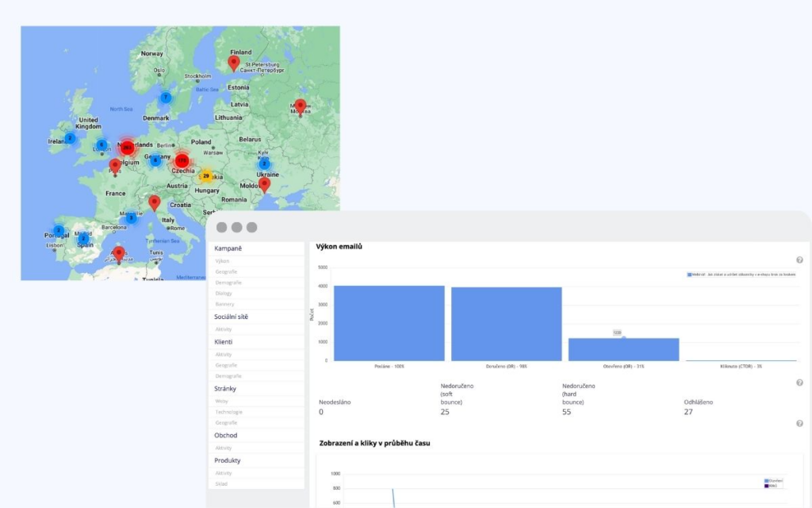Click help icon beside Výkon emailů chart

tap(799, 260)
